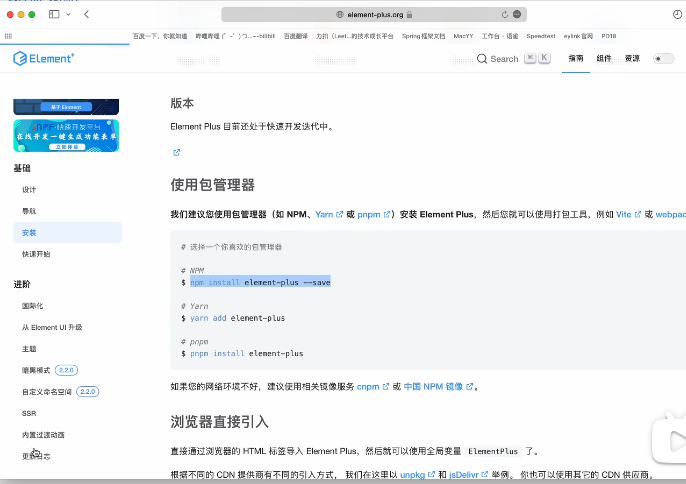Open SSR in the sidebar
This screenshot has width=686, height=484.
click(29, 413)
